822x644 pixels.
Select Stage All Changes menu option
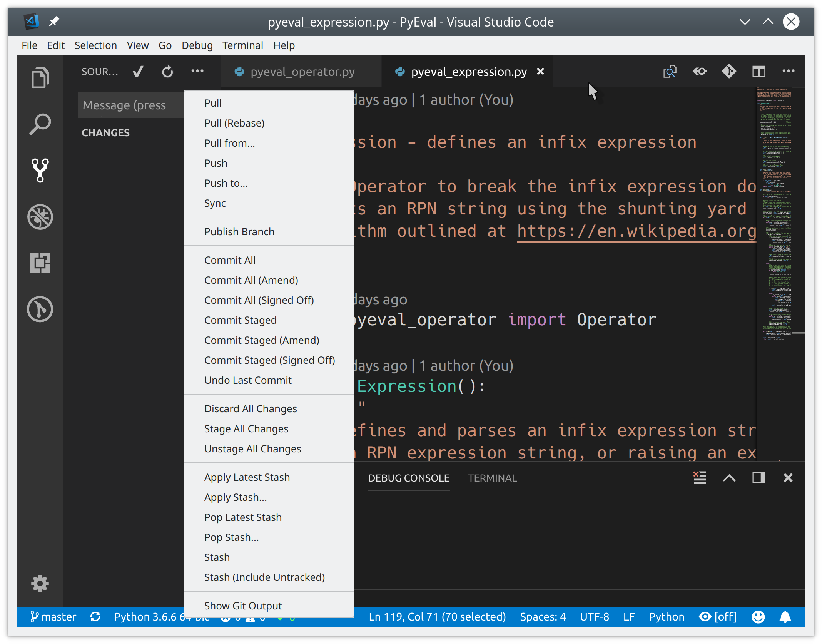247,428
